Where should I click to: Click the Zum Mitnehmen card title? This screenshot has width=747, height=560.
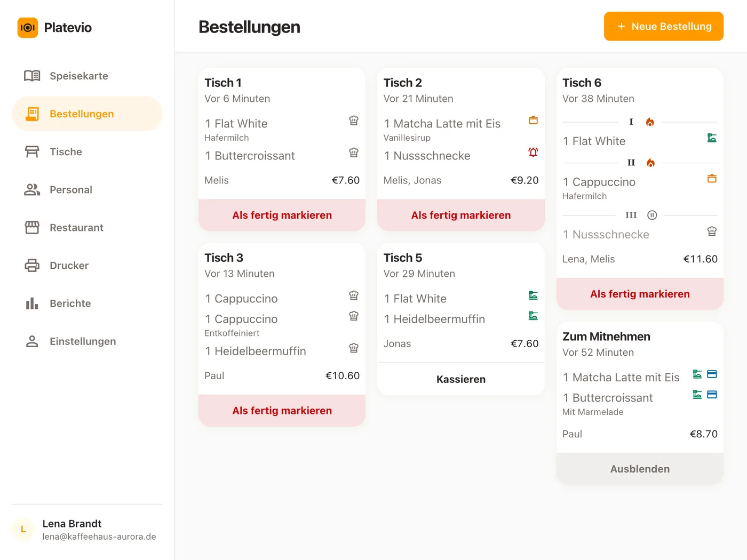pos(606,337)
